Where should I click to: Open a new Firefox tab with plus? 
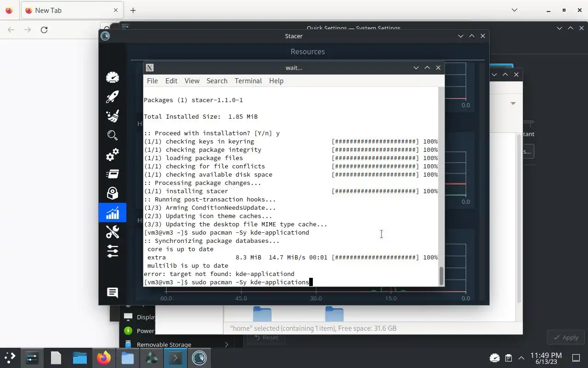click(x=133, y=10)
